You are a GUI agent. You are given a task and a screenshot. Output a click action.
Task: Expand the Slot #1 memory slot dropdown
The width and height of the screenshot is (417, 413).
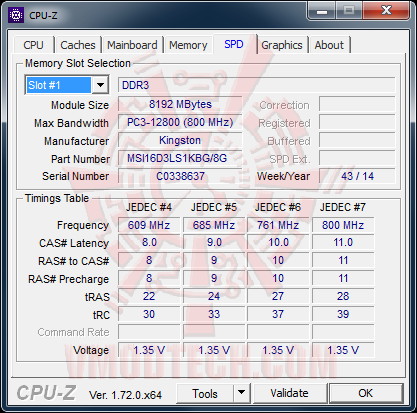100,85
